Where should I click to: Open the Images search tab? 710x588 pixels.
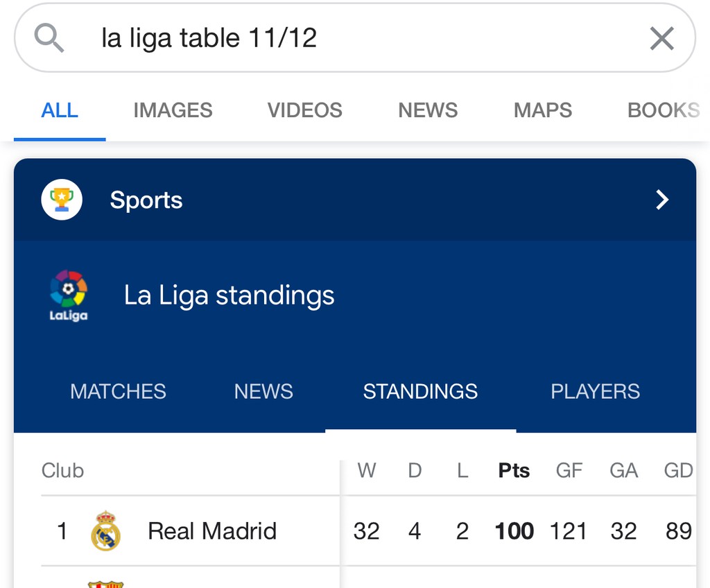(x=173, y=110)
